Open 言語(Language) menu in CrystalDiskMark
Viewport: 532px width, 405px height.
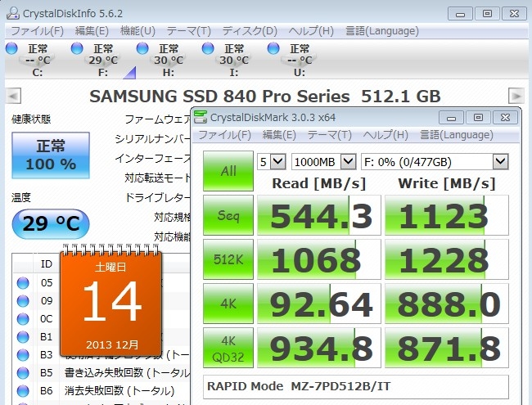coord(457,135)
